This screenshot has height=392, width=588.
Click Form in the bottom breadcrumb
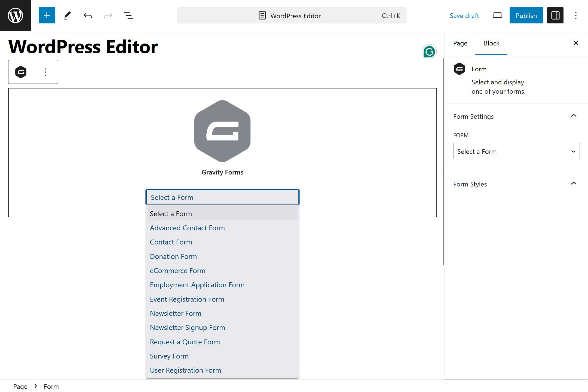click(x=51, y=386)
